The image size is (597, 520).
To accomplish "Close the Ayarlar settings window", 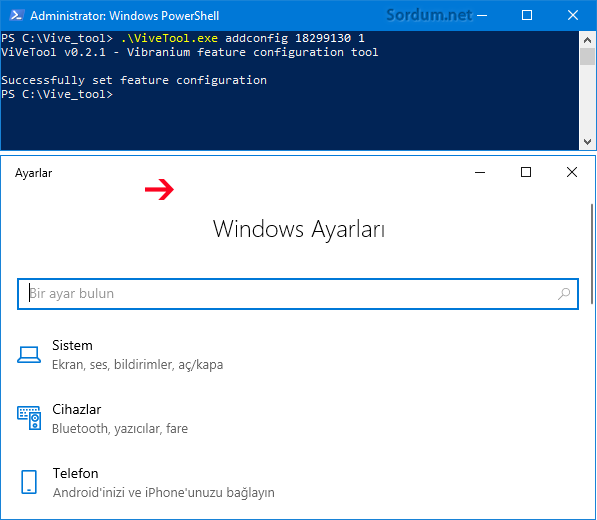I will click(572, 172).
